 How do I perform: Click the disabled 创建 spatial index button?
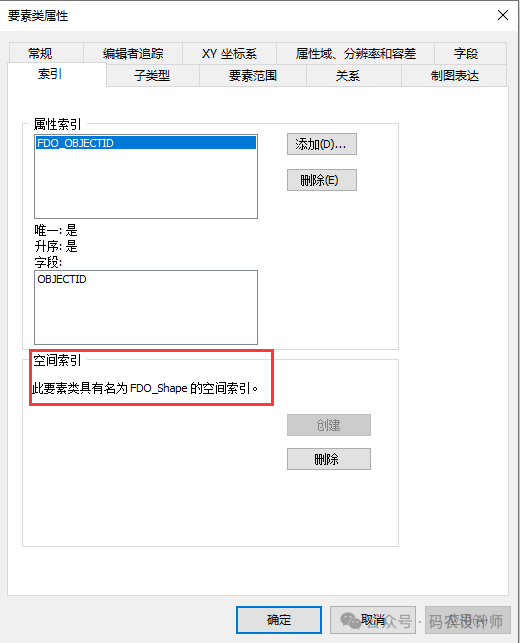(x=328, y=425)
